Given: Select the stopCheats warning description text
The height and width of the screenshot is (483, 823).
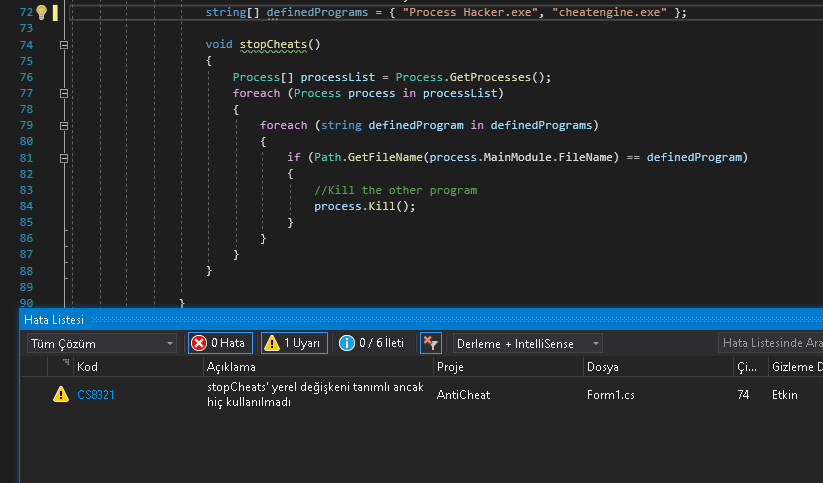Looking at the screenshot, I should coord(315,394).
